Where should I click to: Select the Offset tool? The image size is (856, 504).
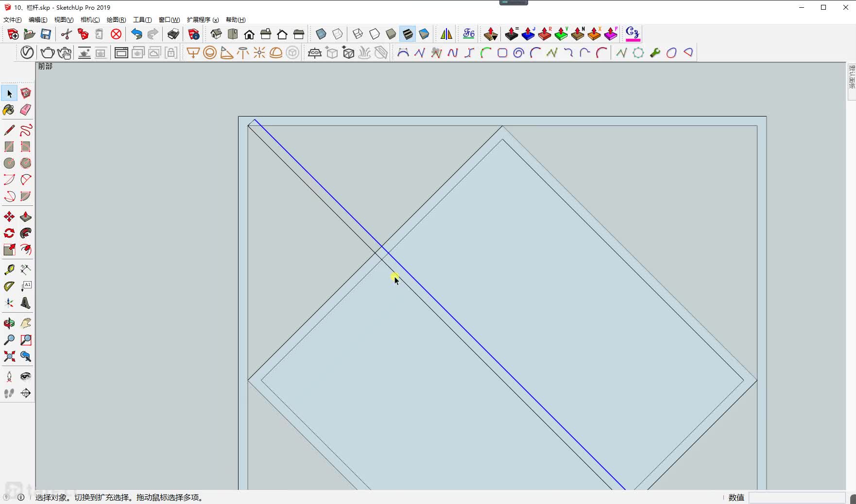coord(26,250)
